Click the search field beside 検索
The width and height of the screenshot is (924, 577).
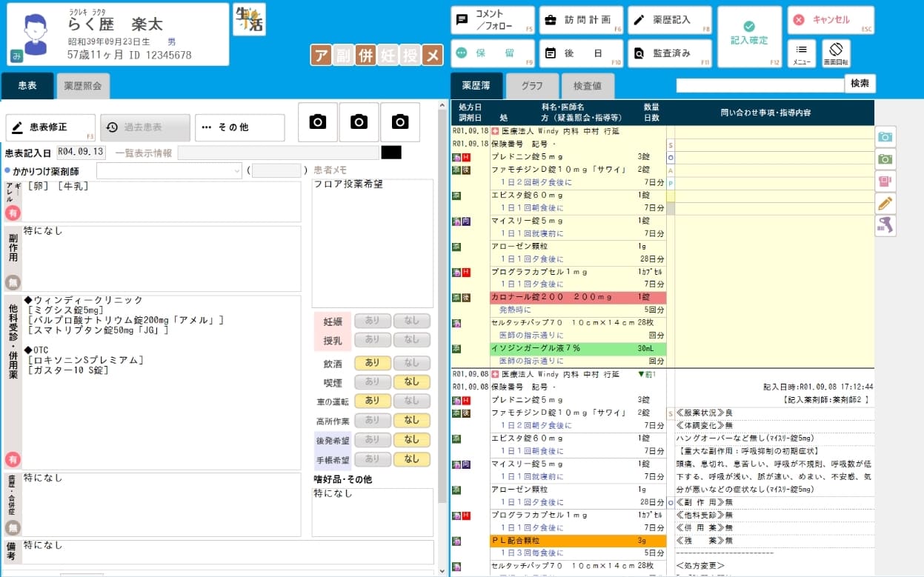click(760, 84)
